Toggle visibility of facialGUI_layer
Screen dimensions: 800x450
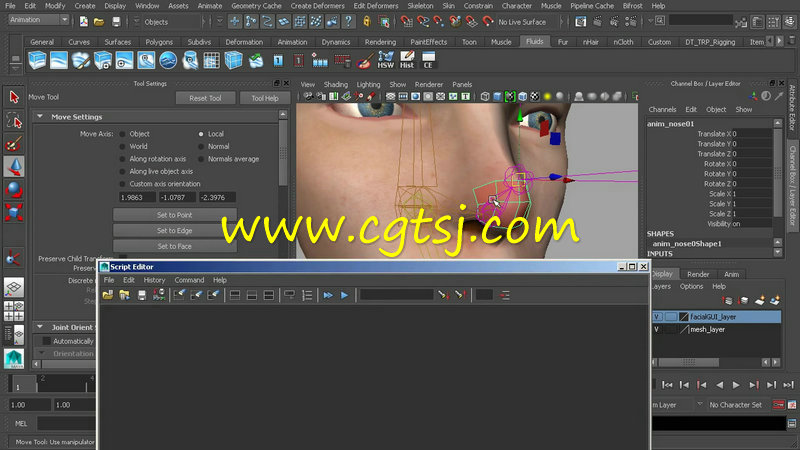657,317
